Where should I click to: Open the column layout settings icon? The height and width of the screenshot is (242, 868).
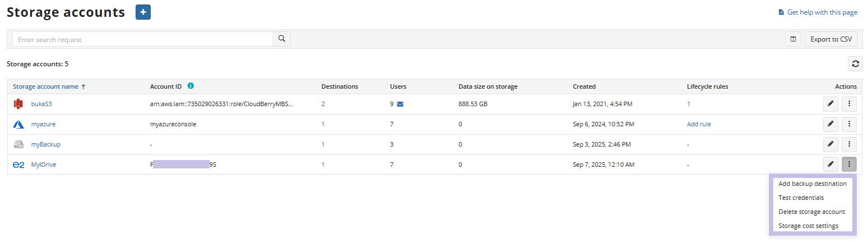[793, 39]
